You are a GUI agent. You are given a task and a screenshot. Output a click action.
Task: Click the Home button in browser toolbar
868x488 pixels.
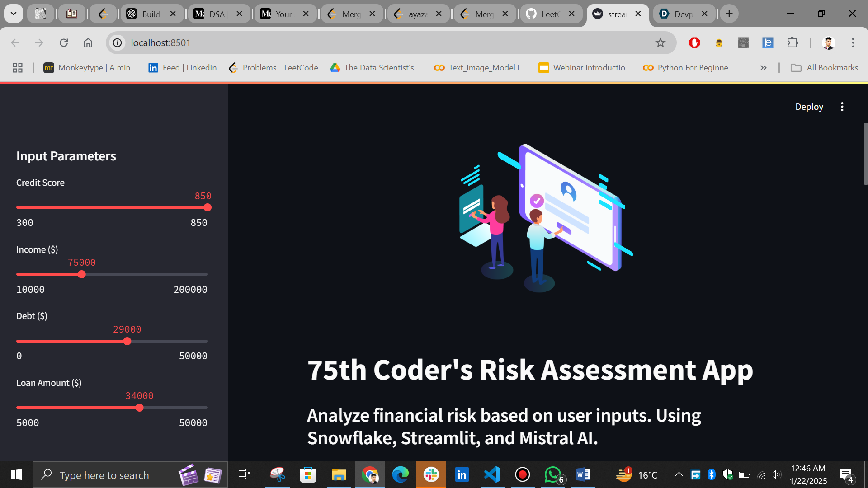pos(88,42)
